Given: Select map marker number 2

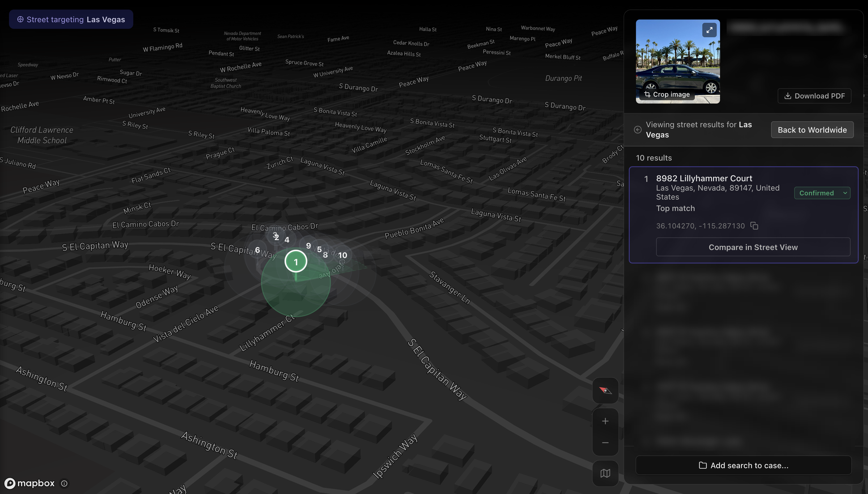Looking at the screenshot, I should pos(277,238).
